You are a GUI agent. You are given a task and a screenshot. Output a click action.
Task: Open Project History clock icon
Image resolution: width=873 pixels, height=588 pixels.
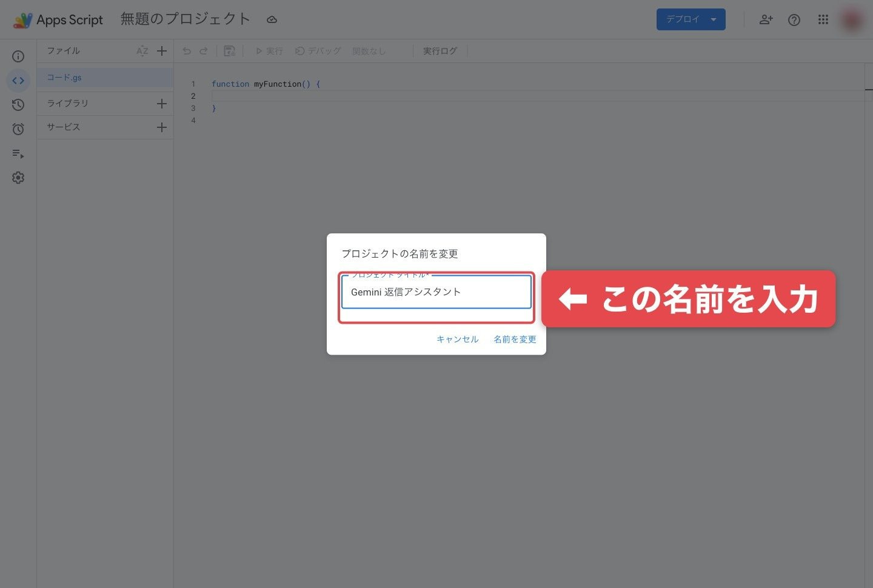tap(18, 105)
